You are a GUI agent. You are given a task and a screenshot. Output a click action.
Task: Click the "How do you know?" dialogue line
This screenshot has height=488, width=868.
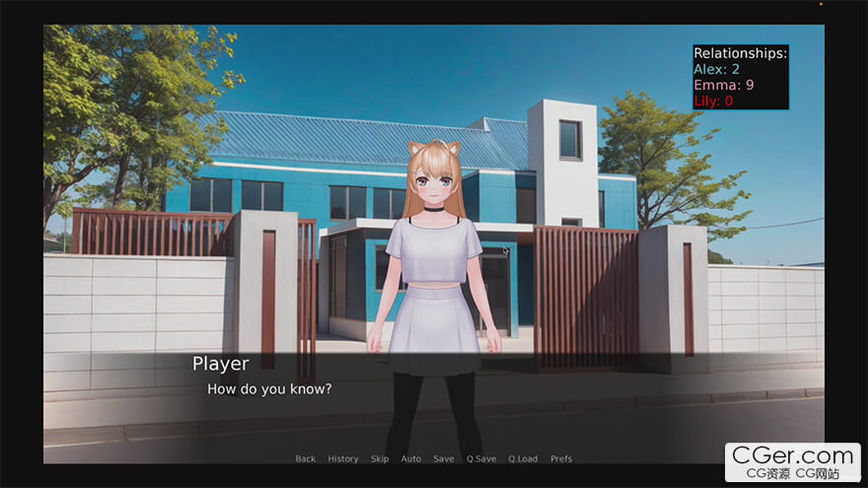[x=269, y=389]
